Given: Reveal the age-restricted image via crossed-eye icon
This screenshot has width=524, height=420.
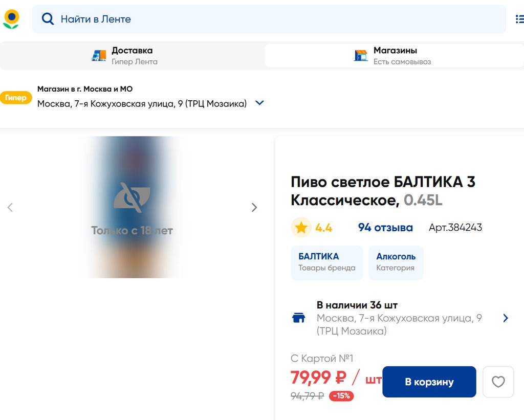Looking at the screenshot, I should point(132,197).
